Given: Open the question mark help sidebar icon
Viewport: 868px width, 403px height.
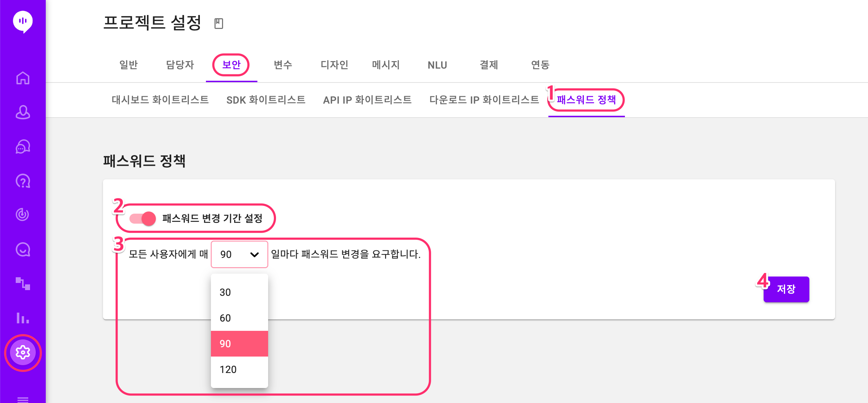Looking at the screenshot, I should [23, 181].
